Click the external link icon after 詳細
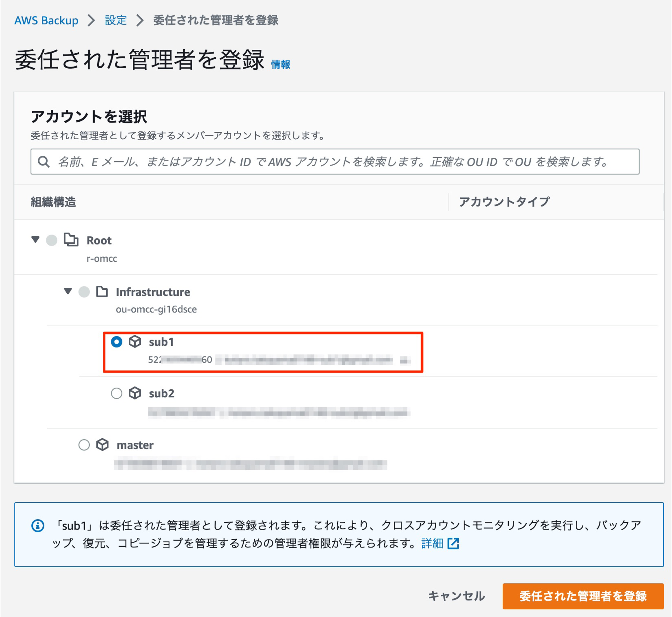The height and width of the screenshot is (617, 672). click(x=453, y=543)
